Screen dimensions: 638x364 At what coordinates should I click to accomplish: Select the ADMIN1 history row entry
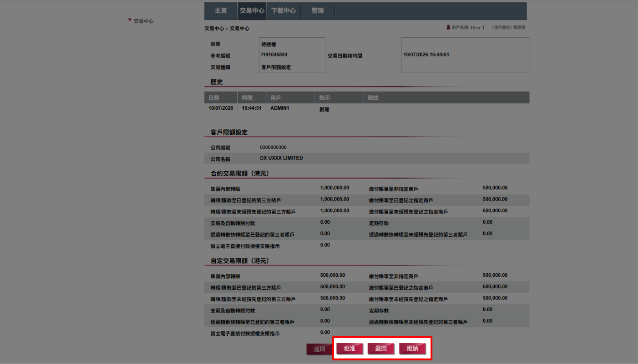click(x=279, y=108)
